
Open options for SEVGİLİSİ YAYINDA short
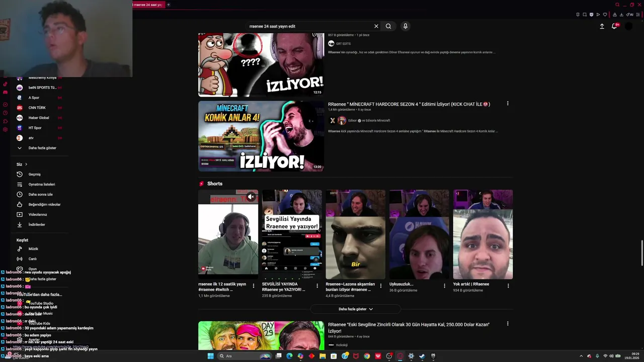(x=317, y=286)
